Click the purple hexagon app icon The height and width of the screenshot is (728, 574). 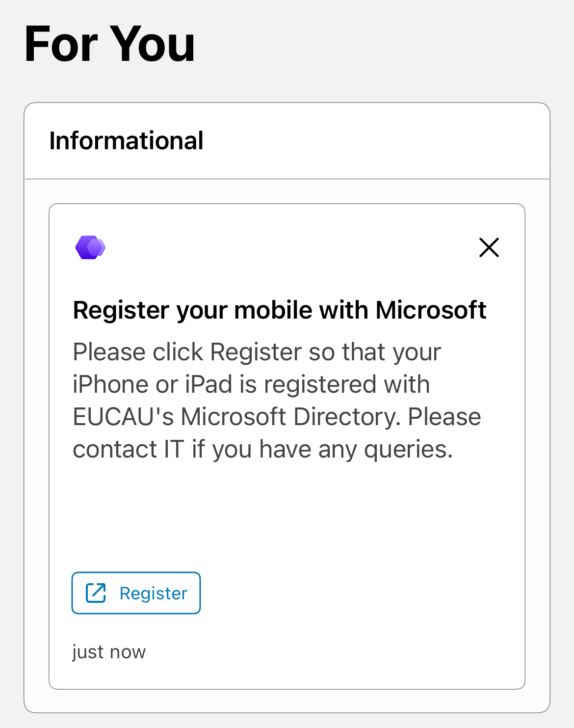point(90,247)
